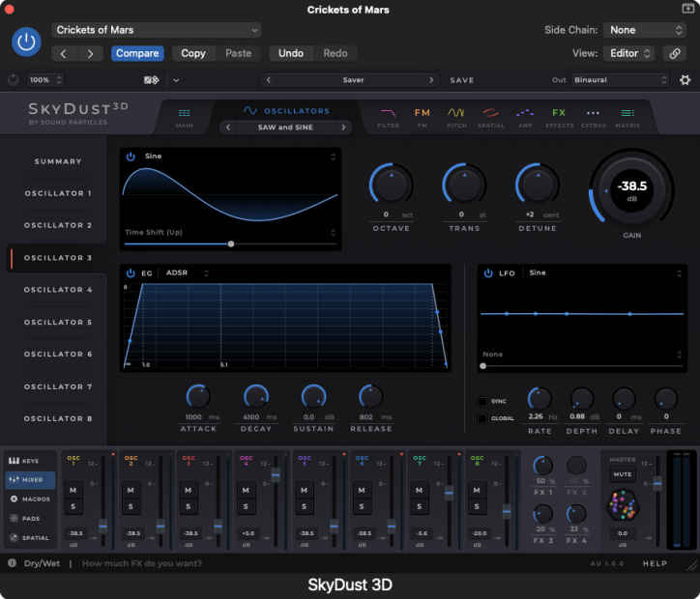Click the Time Shift slider handle
The height and width of the screenshot is (599, 700).
231,244
